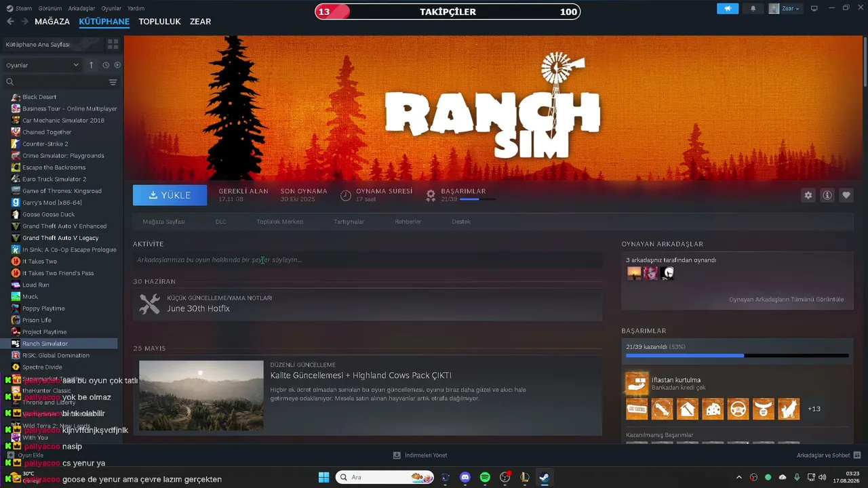
Task: Show hidden system tray icons
Action: pyautogui.click(x=740, y=477)
